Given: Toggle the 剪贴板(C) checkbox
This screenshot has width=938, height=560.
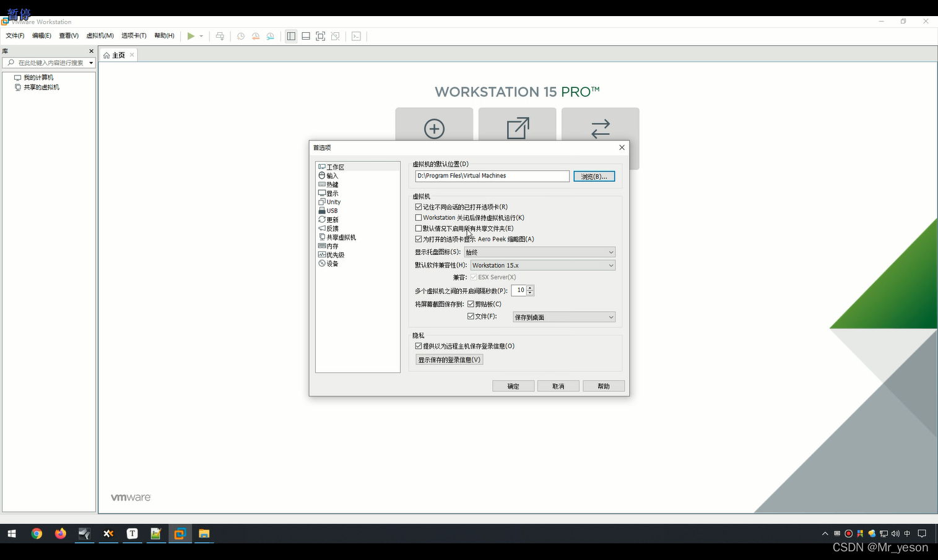Looking at the screenshot, I should coord(471,304).
